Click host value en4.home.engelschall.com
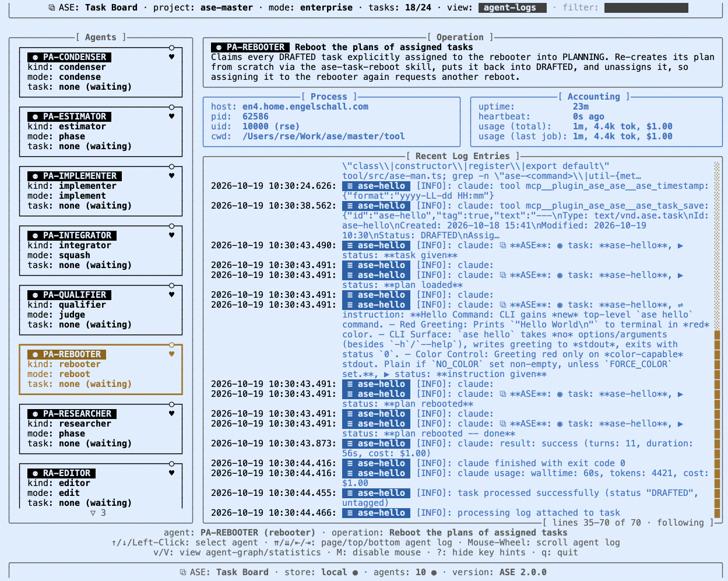728x581 pixels. tap(305, 107)
